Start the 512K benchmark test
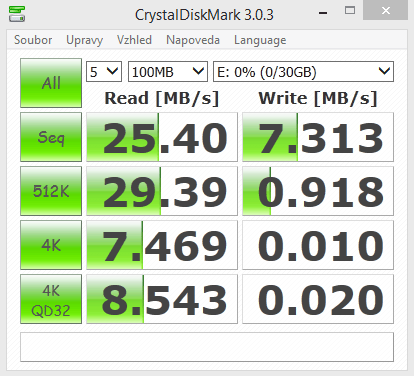This screenshot has width=414, height=376. [51, 191]
